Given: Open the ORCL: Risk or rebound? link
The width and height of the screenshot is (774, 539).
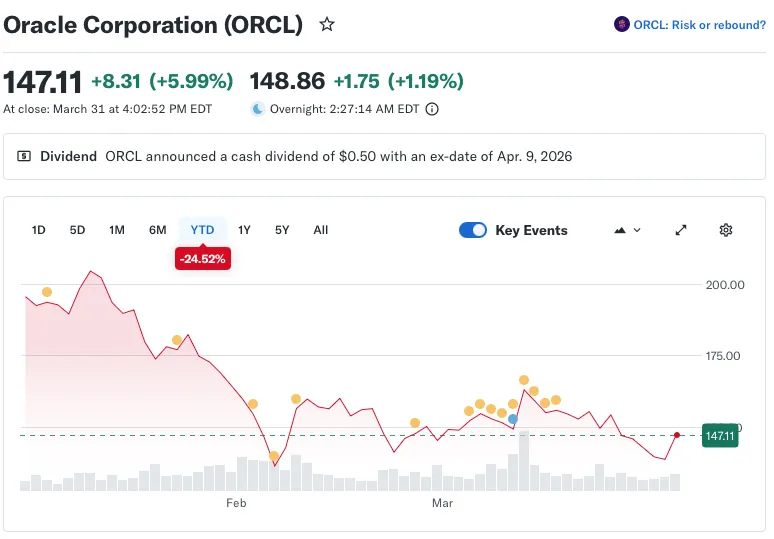Looking at the screenshot, I should 699,25.
